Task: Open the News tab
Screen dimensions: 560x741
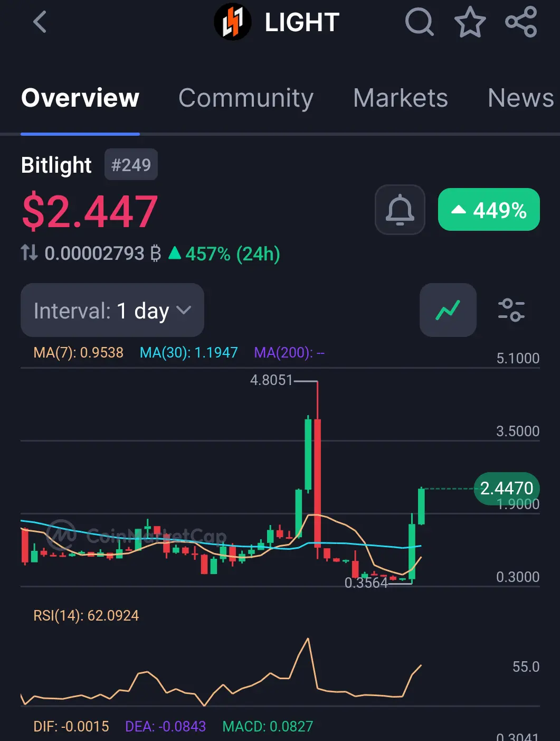Action: 521,98
